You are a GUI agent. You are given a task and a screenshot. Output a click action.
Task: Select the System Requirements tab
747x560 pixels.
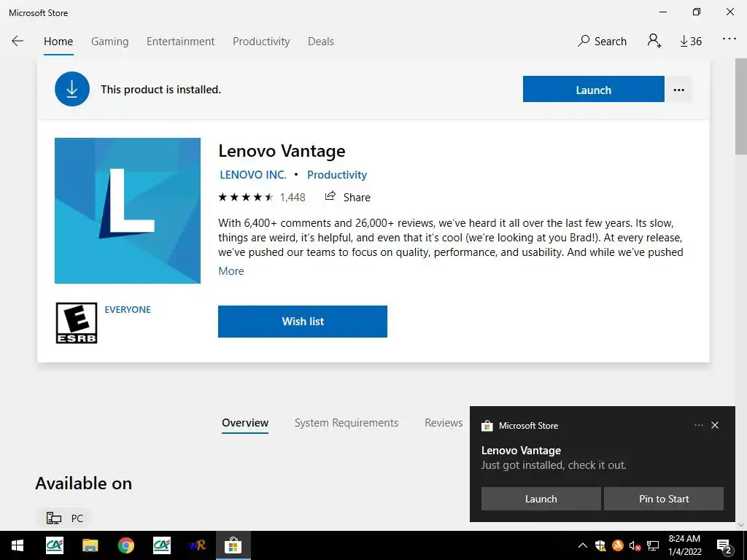coord(347,423)
